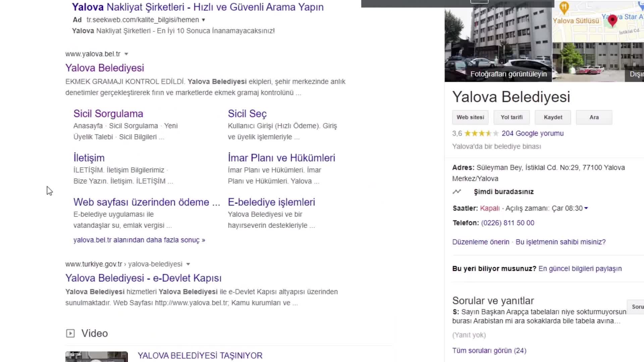Click the Şimdi buradasınız text
Viewport: 644px width, 362px height.
[504, 192]
